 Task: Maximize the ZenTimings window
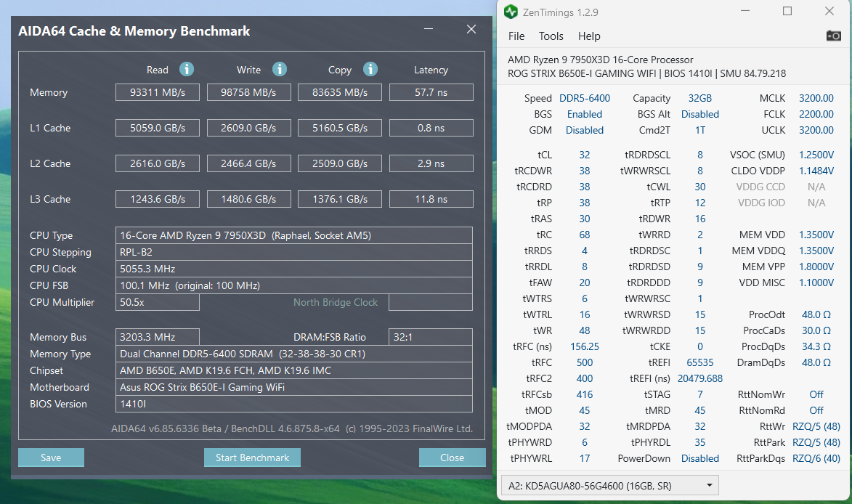click(787, 11)
